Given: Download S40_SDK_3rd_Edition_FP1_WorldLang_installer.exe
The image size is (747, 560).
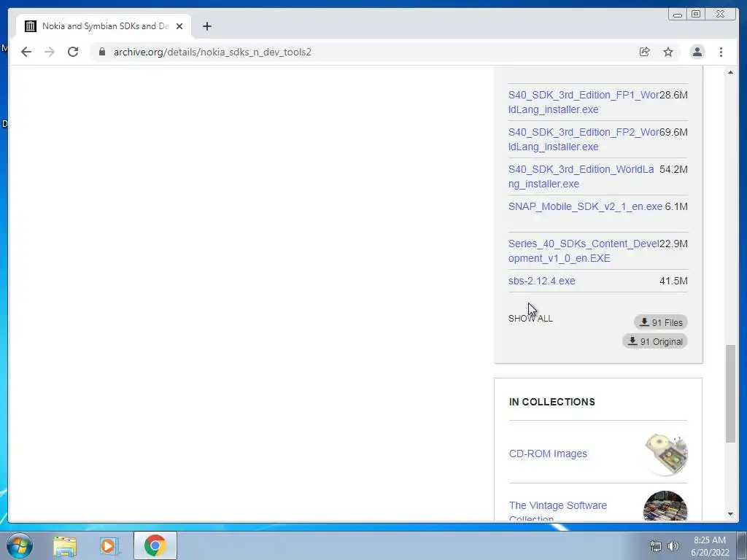Looking at the screenshot, I should [584, 102].
